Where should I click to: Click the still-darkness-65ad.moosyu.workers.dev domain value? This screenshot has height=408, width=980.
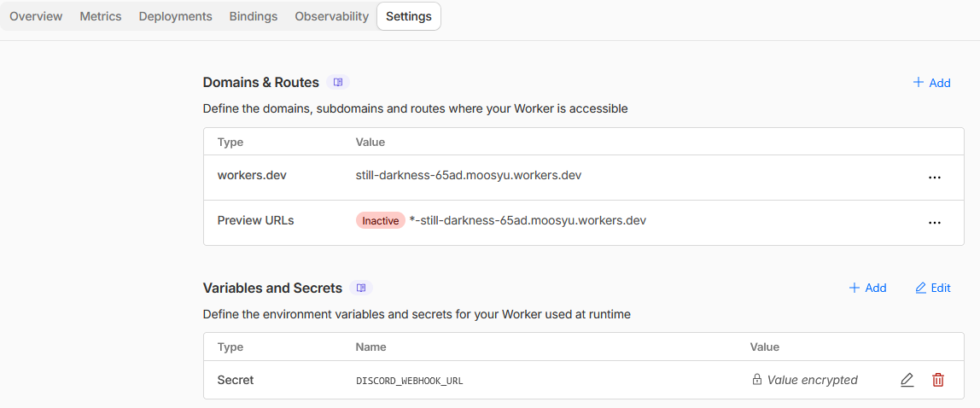pyautogui.click(x=468, y=176)
